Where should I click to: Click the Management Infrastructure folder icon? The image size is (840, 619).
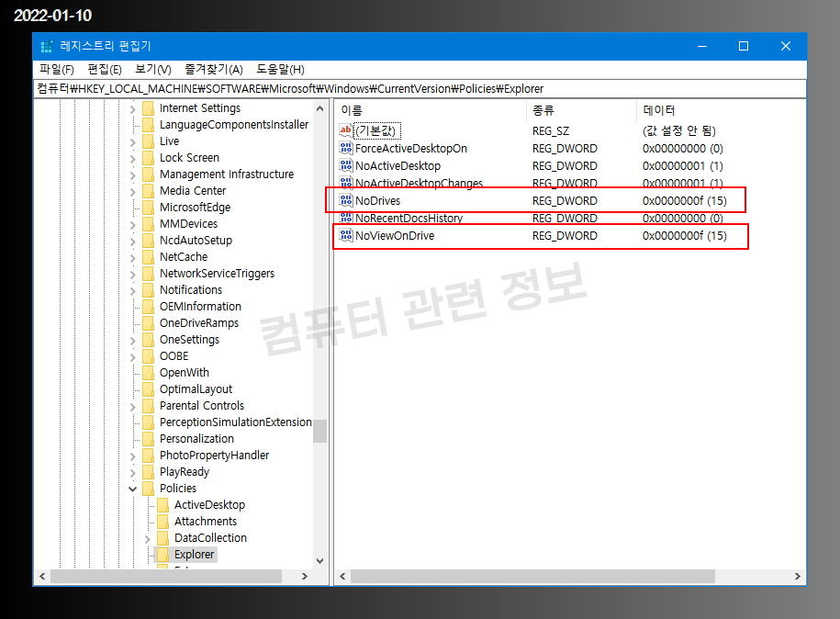pyautogui.click(x=149, y=174)
